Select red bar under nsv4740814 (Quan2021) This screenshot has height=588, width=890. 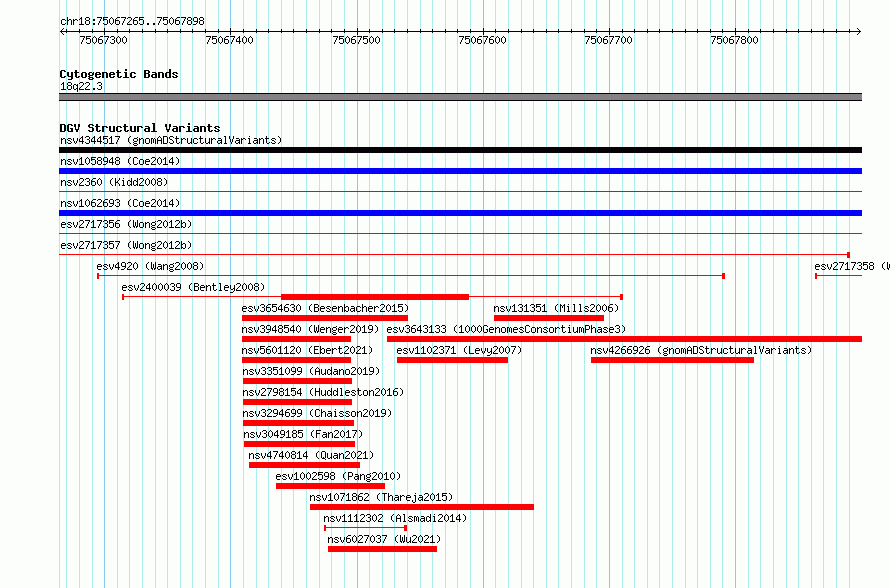(304, 465)
